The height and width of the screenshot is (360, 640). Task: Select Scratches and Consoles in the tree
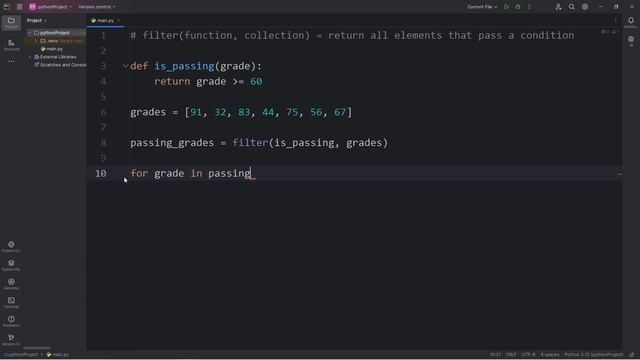(60, 65)
